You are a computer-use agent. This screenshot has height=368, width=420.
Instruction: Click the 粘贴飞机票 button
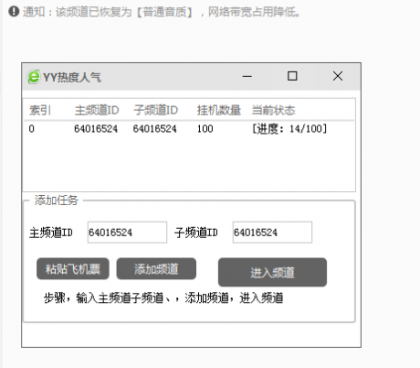tap(73, 269)
